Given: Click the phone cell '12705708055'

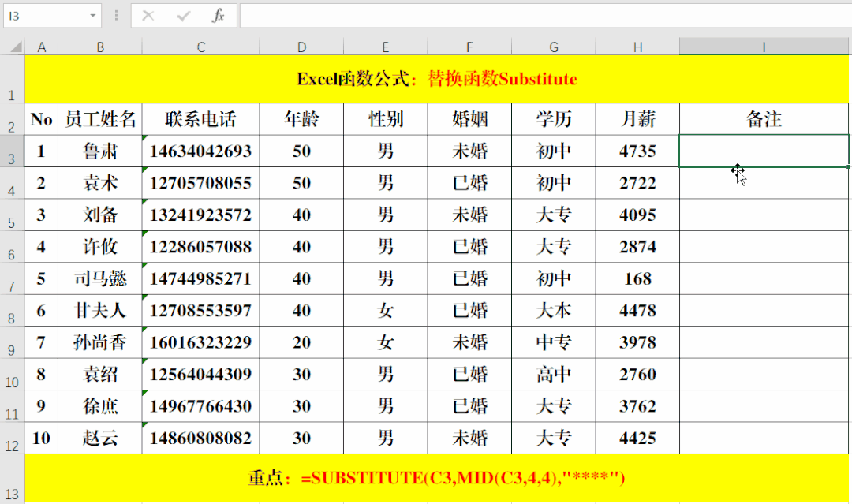Looking at the screenshot, I should (200, 183).
